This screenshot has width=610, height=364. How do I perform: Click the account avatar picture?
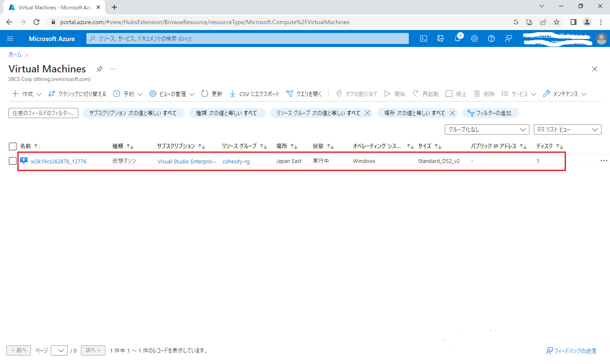click(x=601, y=39)
